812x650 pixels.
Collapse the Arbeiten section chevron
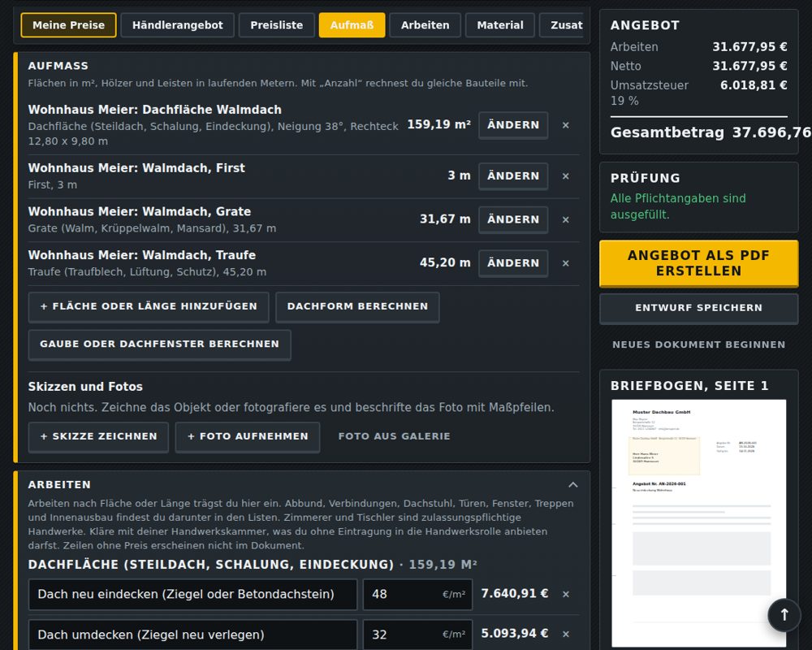click(572, 484)
